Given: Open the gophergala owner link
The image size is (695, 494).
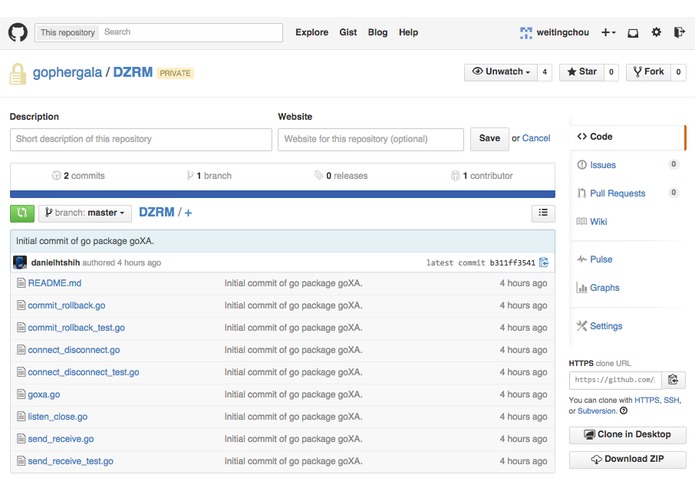Looking at the screenshot, I should (67, 72).
